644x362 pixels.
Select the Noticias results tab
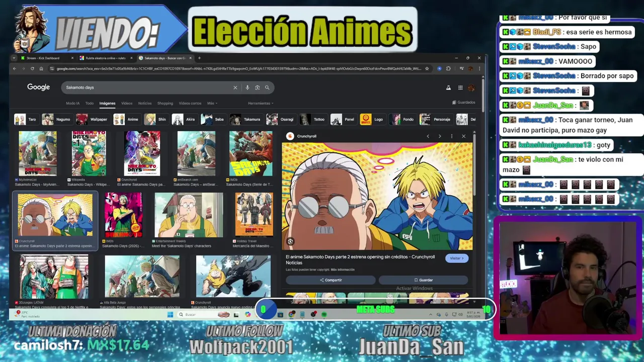click(x=145, y=104)
